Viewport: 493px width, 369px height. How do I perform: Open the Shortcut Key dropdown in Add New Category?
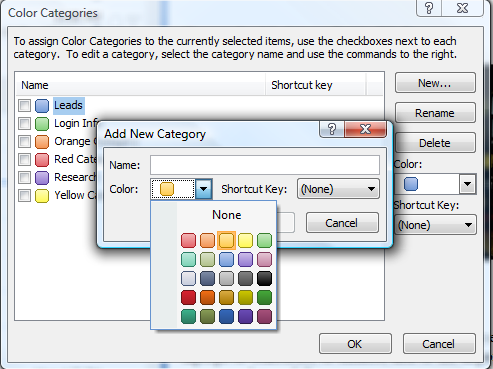pyautogui.click(x=338, y=189)
